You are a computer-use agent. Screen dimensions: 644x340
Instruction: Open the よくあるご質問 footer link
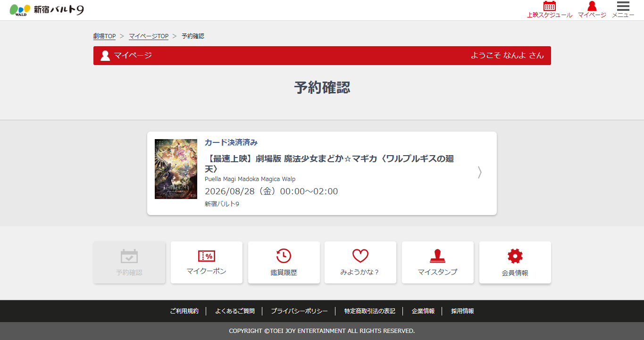[x=235, y=311]
